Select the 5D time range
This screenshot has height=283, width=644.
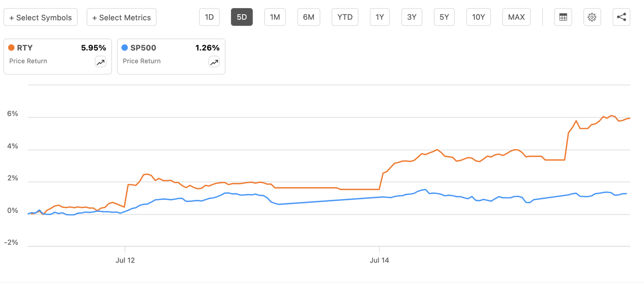pos(242,17)
